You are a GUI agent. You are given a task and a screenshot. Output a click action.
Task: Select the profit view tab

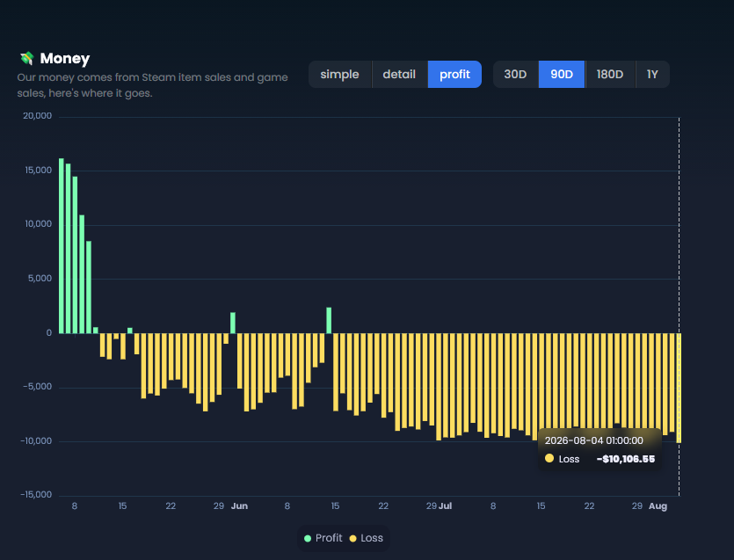(x=454, y=75)
